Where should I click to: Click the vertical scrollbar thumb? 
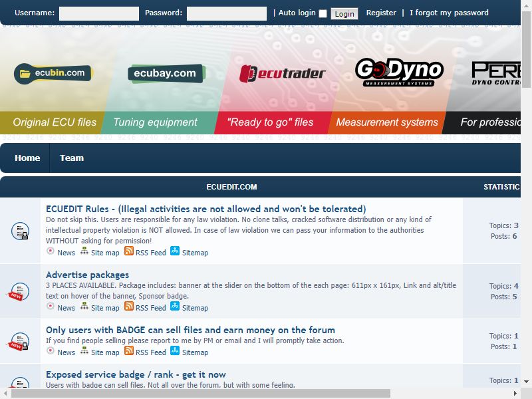click(x=526, y=49)
